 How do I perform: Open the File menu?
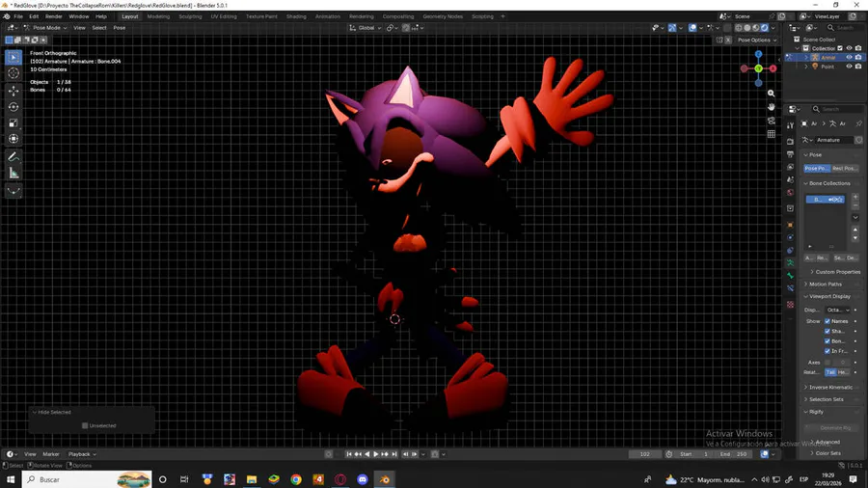pos(18,16)
